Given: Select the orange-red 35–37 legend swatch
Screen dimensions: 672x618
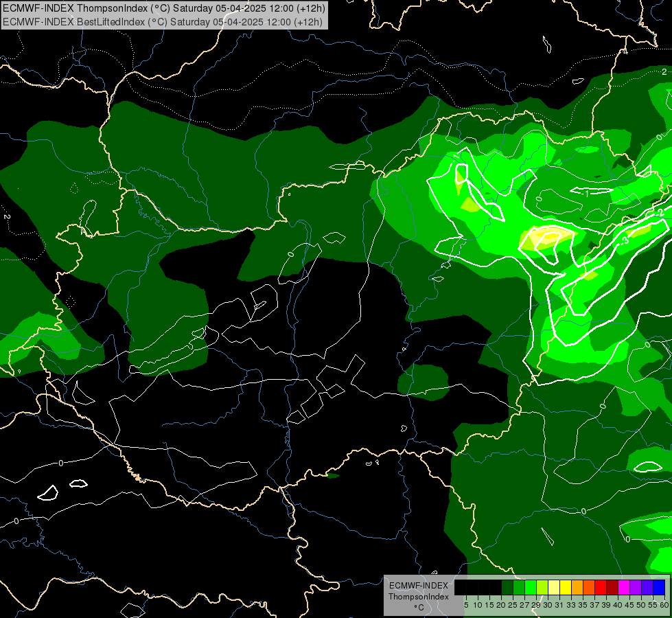Looking at the screenshot, I should [x=589, y=587].
